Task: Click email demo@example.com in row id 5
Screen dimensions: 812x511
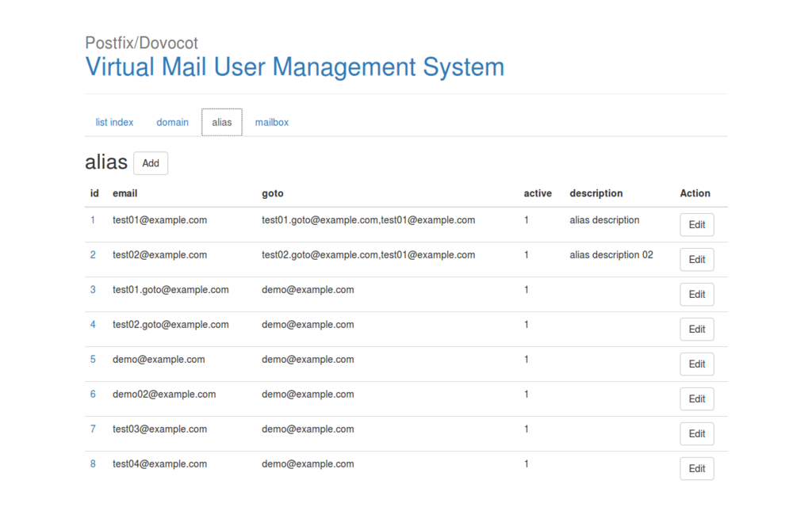Action: tap(159, 360)
